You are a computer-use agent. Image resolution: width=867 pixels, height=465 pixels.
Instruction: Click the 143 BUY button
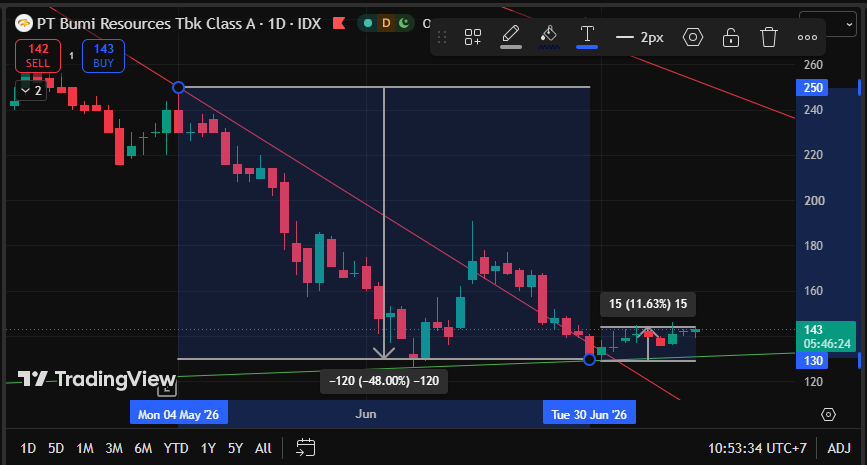click(x=103, y=56)
